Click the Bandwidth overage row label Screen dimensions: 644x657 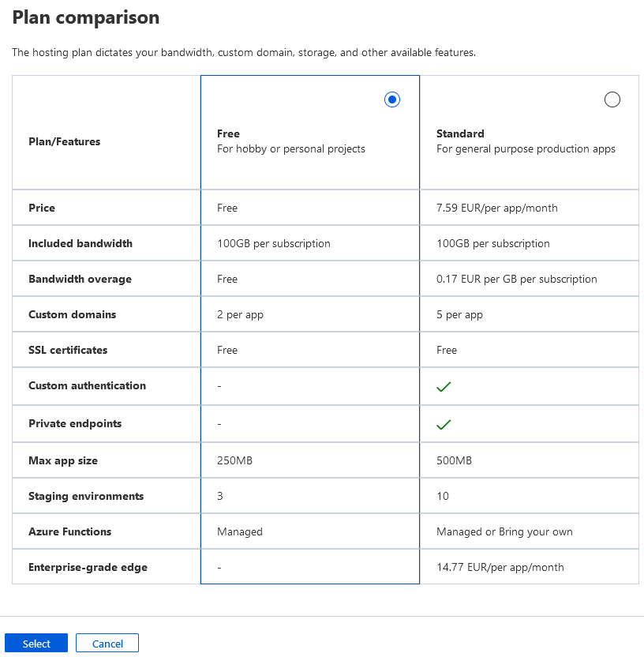point(80,280)
